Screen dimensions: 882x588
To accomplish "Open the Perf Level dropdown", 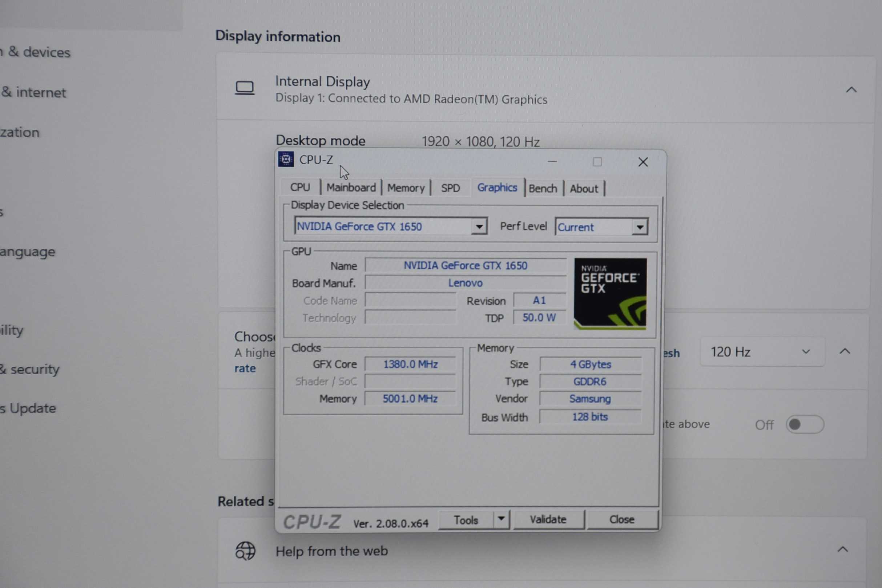I will pos(640,227).
